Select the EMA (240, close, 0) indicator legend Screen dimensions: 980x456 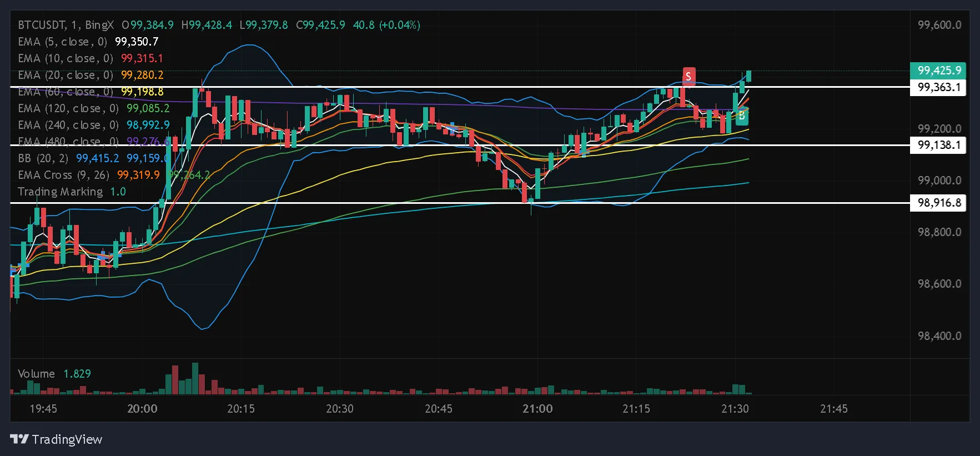point(68,125)
